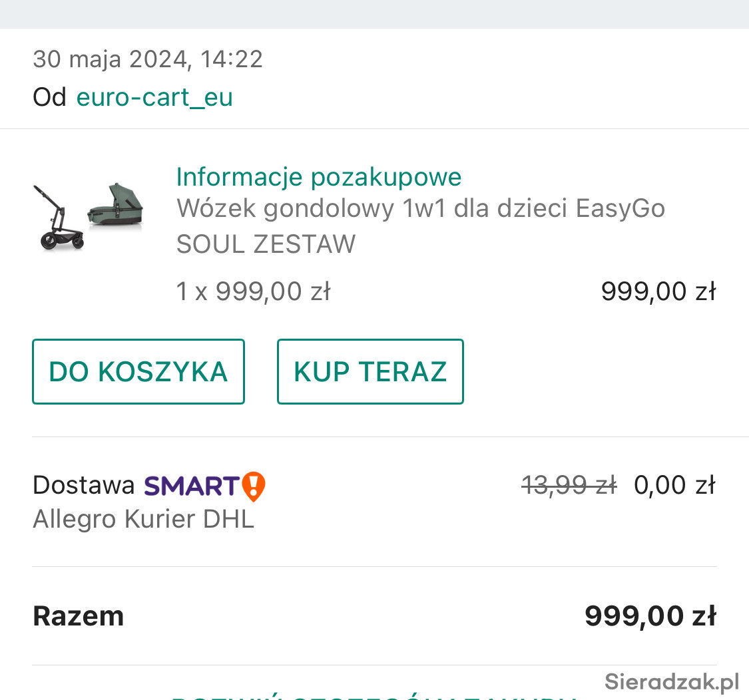Click the Allegro Kurier DHL delivery method
This screenshot has height=700, width=749.
(143, 519)
